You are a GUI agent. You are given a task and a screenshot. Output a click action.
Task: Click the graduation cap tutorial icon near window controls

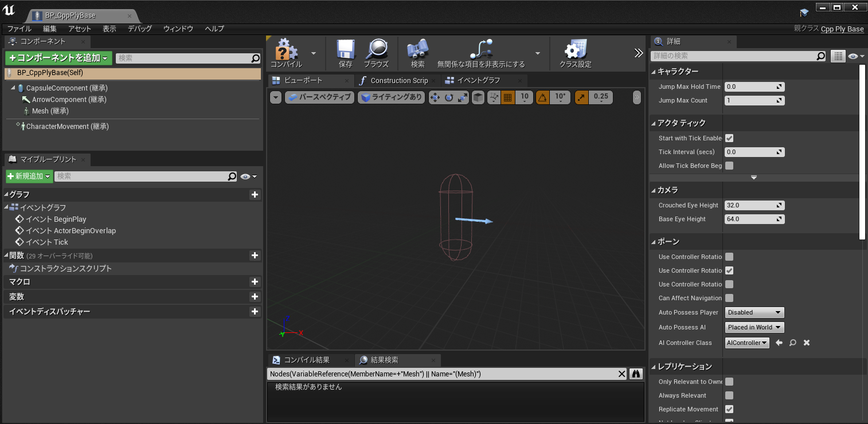[804, 12]
